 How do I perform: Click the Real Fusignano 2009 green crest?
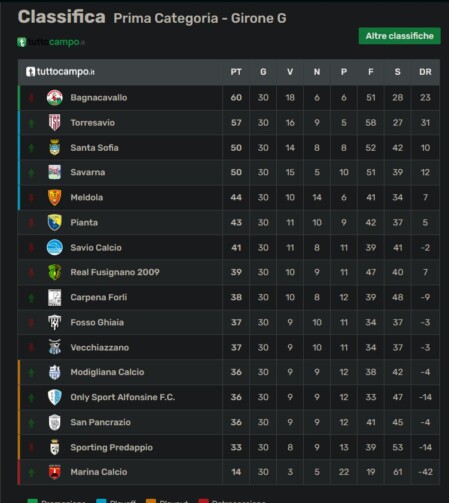point(55,272)
